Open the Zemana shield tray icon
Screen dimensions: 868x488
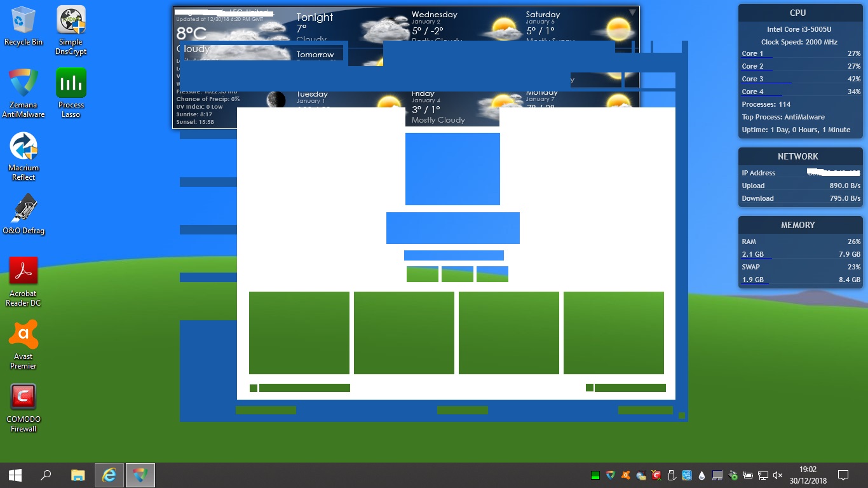click(x=611, y=475)
